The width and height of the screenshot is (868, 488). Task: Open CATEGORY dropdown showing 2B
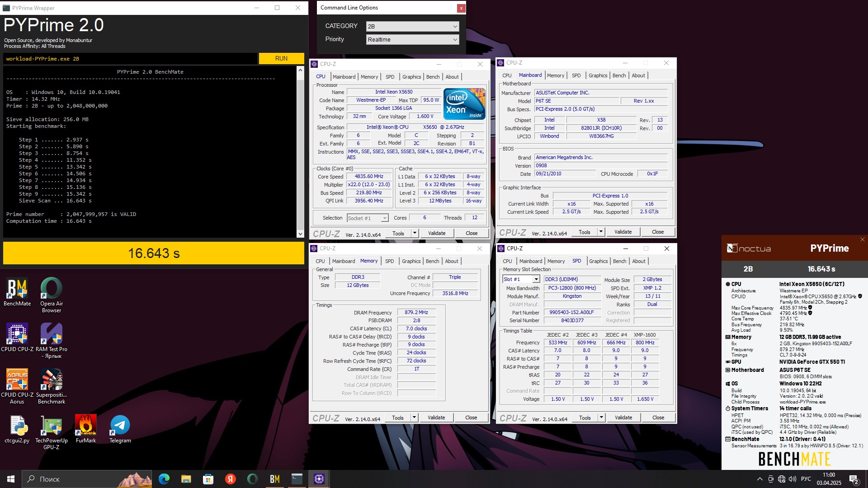coord(412,26)
